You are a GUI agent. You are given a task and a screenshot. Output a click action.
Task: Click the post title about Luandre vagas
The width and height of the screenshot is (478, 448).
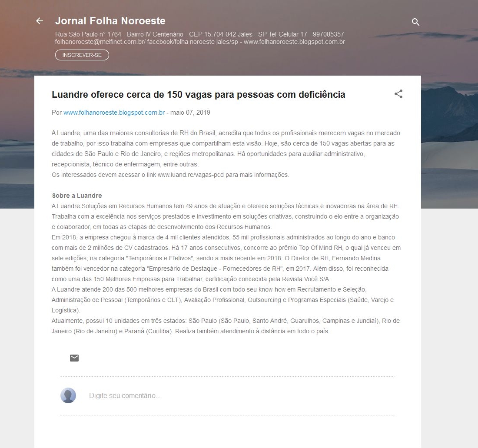coord(199,94)
